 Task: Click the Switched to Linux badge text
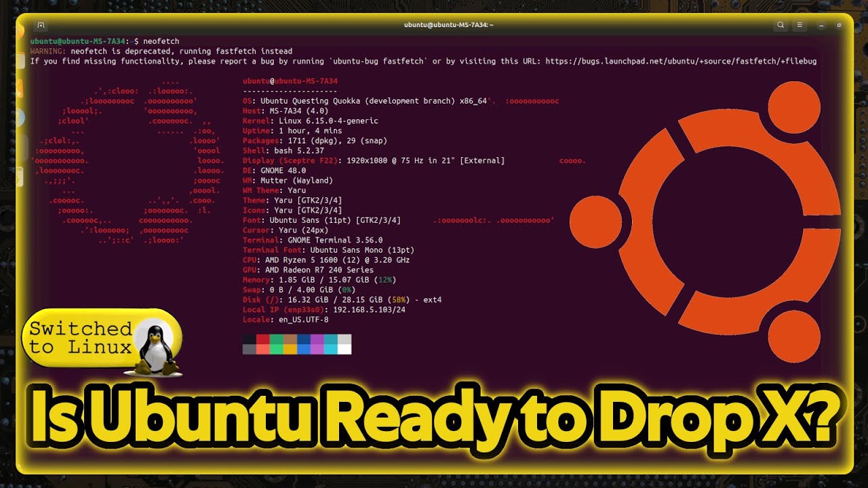point(80,338)
